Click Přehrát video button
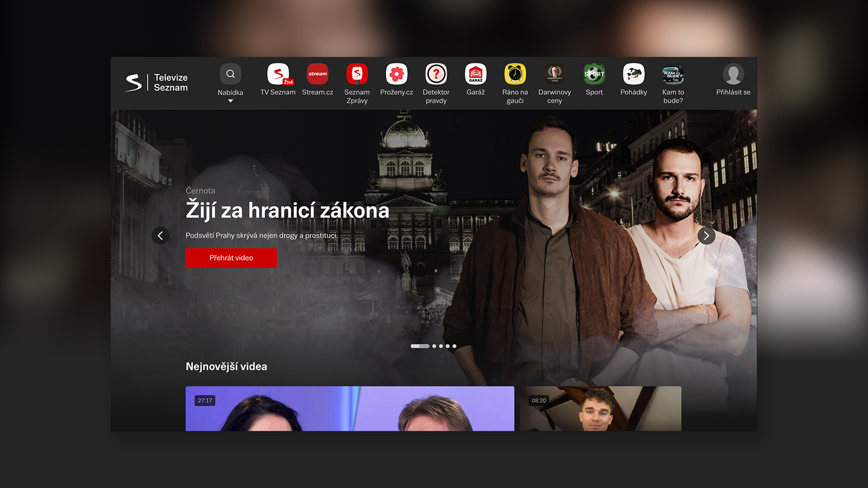The width and height of the screenshot is (868, 488). [231, 258]
